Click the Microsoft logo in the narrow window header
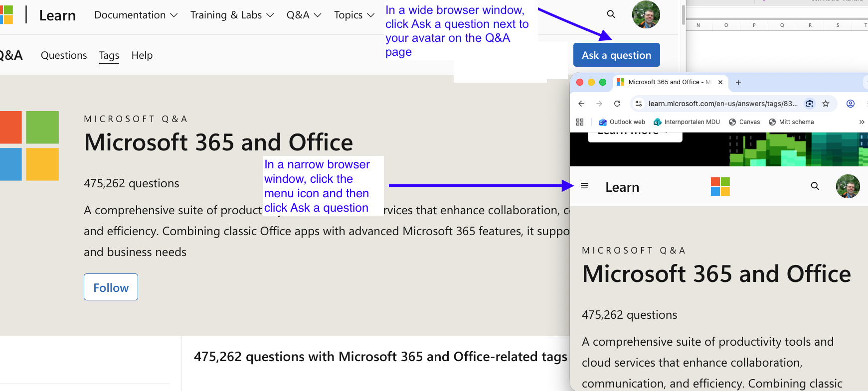 coord(720,186)
